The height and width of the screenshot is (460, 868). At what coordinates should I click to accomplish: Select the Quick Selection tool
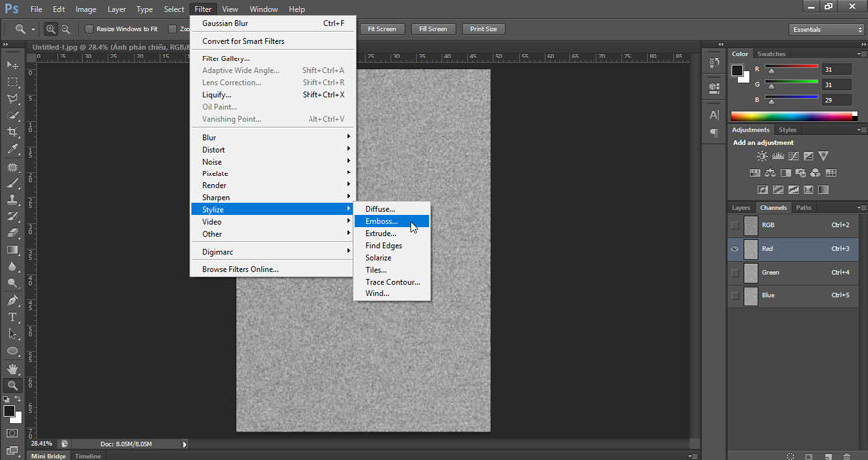pyautogui.click(x=12, y=115)
